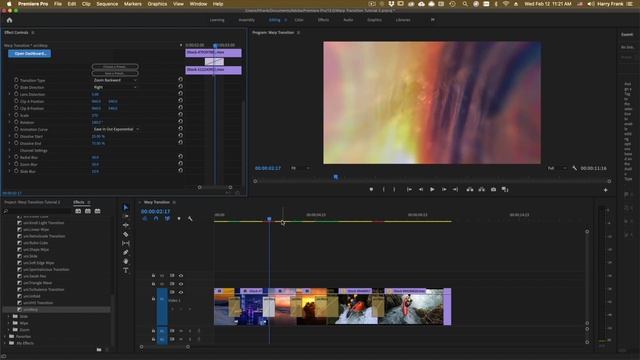Click the Lift button in Program monitor
This screenshot has width=640, height=360.
pyautogui.click(x=470, y=189)
